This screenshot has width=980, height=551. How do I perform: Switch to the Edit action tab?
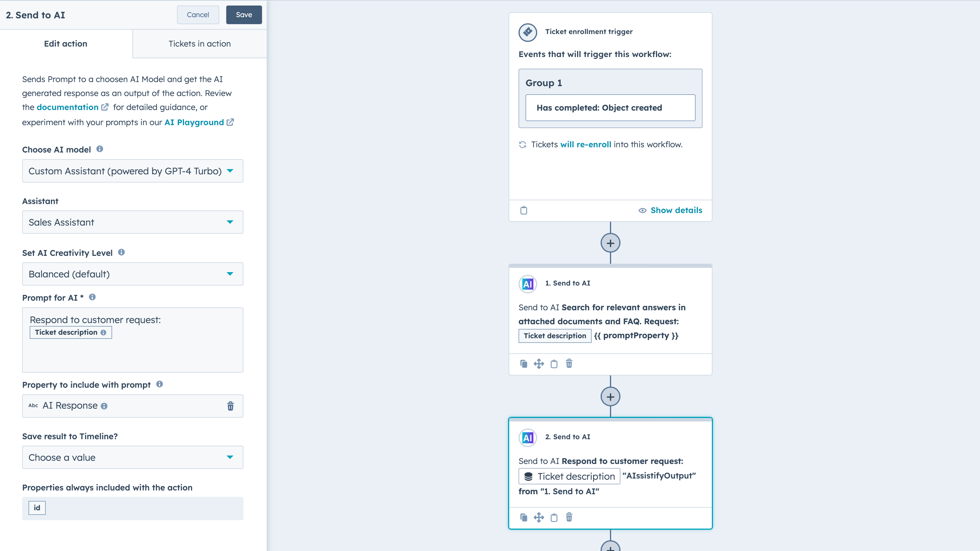pos(66,44)
